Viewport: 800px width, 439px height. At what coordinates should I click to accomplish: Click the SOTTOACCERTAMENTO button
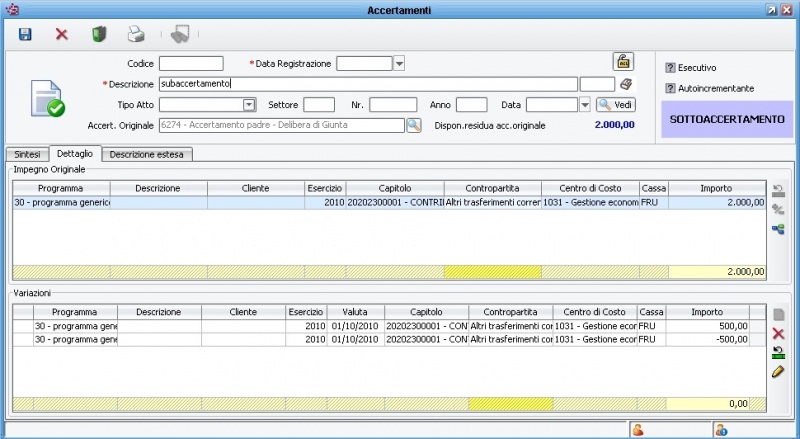(x=727, y=119)
